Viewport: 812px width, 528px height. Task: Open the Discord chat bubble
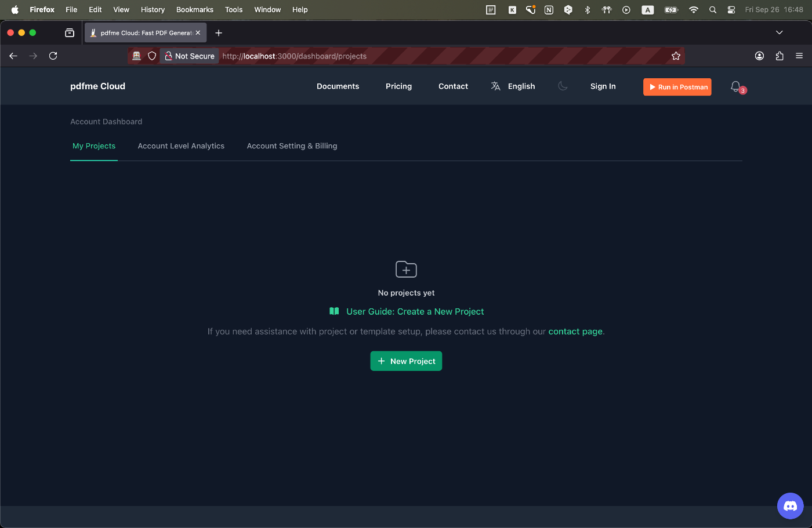coord(790,506)
